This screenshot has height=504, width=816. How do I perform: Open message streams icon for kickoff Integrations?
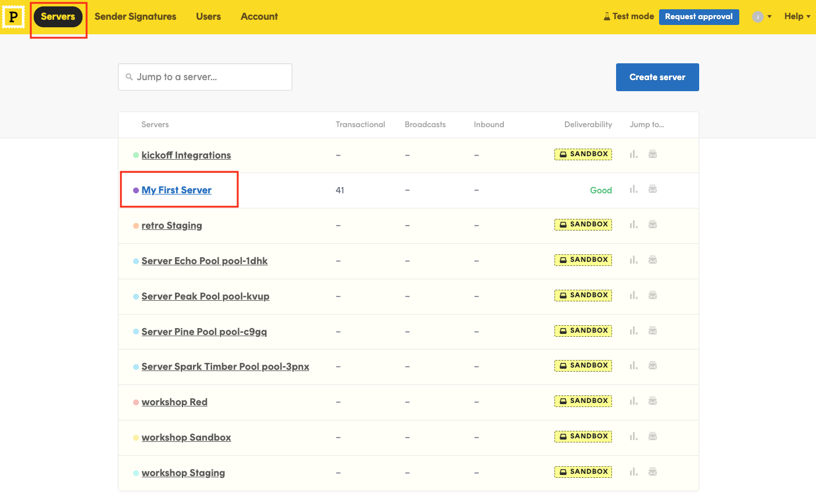coord(653,154)
